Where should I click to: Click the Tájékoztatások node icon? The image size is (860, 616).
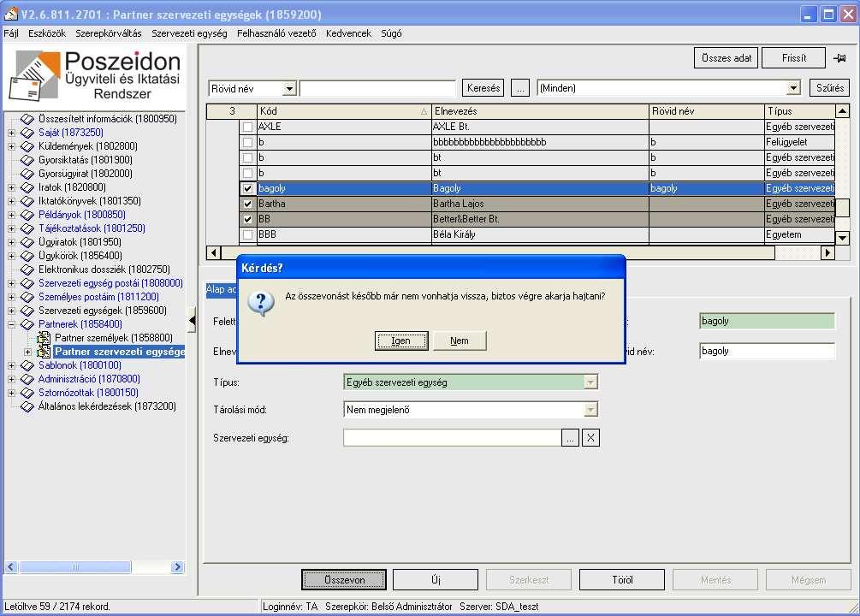(x=27, y=228)
